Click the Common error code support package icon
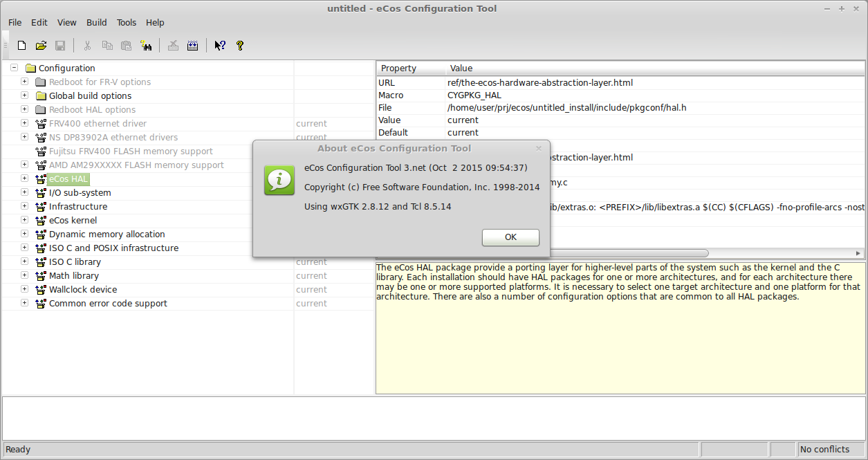The height and width of the screenshot is (460, 868). point(41,304)
